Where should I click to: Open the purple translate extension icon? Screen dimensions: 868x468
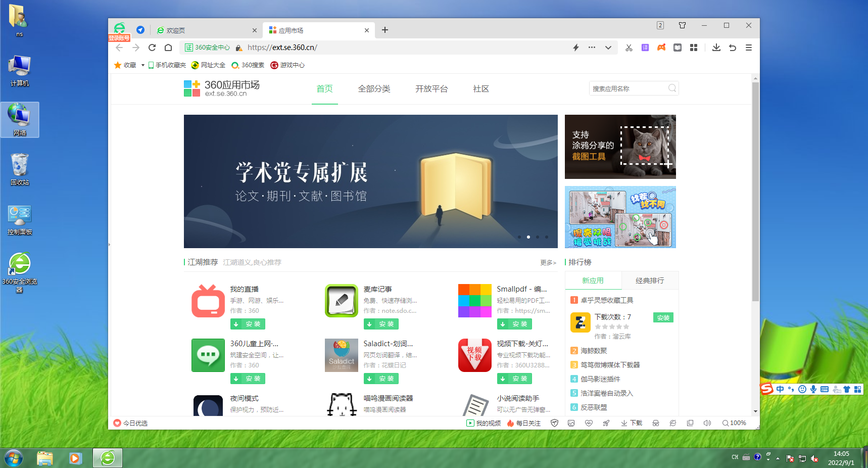[645, 48]
